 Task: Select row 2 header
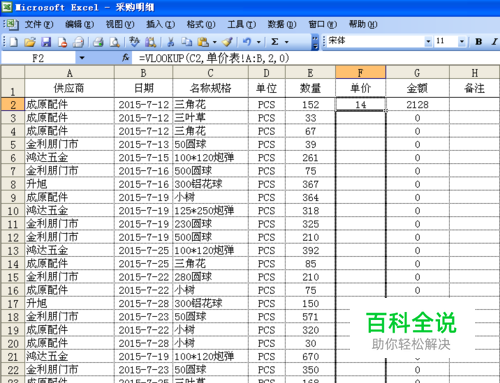point(13,105)
